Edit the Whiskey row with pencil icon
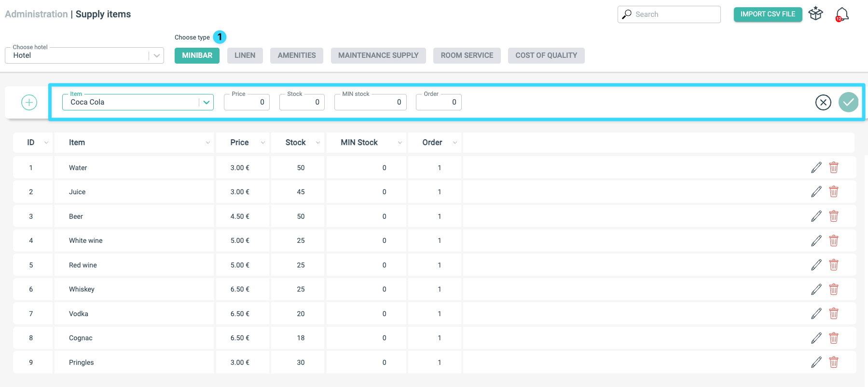Image resolution: width=868 pixels, height=387 pixels. click(816, 289)
